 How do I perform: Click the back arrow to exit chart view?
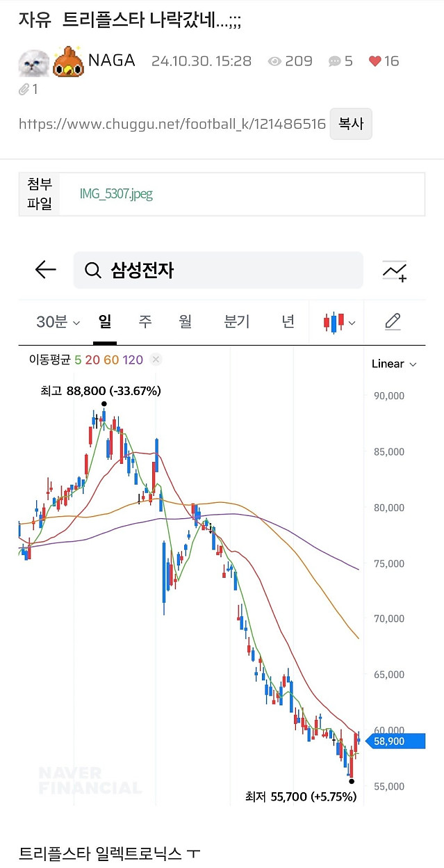pos(44,270)
